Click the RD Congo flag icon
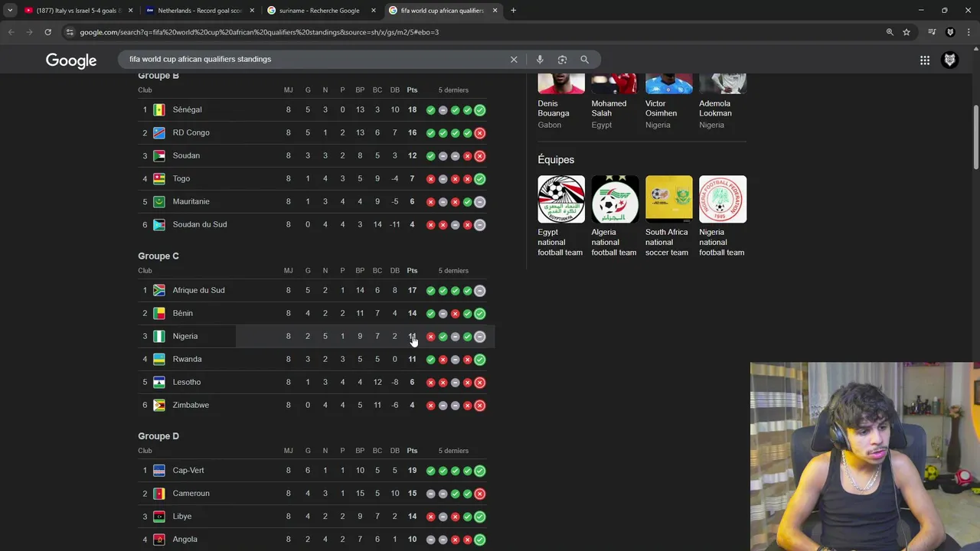Viewport: 980px width, 551px height. pyautogui.click(x=159, y=133)
